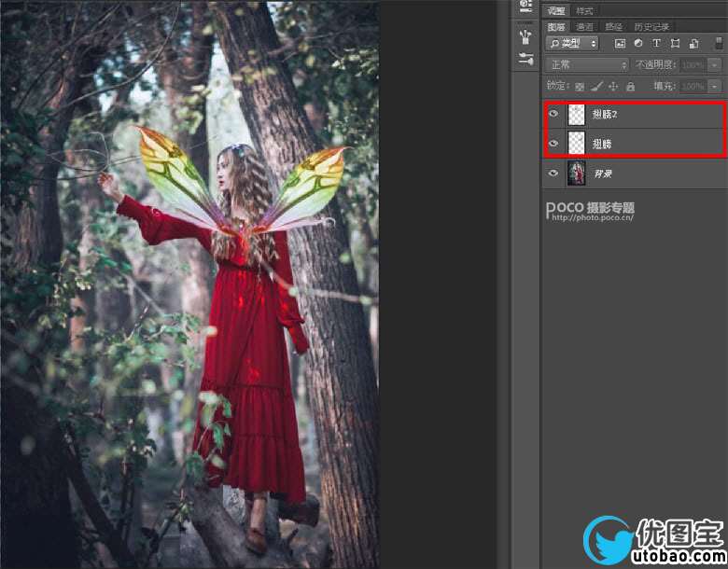Expand the 不透明度 opacity dropdown arrow

715,65
